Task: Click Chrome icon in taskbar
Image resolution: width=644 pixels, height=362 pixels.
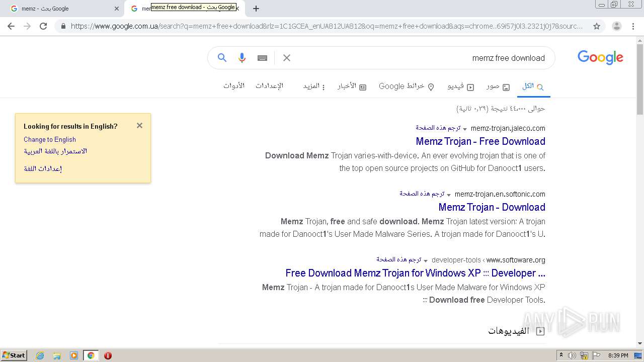Action: click(x=91, y=355)
